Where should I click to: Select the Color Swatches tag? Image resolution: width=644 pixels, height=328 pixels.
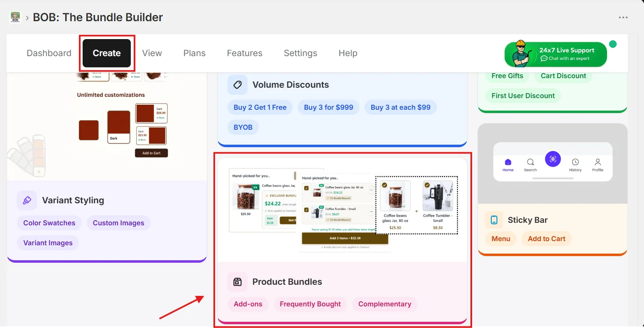coord(49,223)
